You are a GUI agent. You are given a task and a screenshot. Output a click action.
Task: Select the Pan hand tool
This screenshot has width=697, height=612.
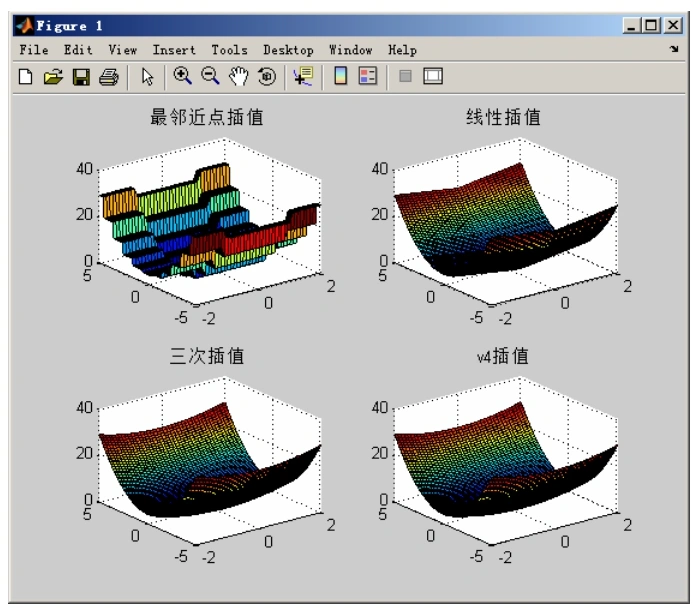click(238, 76)
